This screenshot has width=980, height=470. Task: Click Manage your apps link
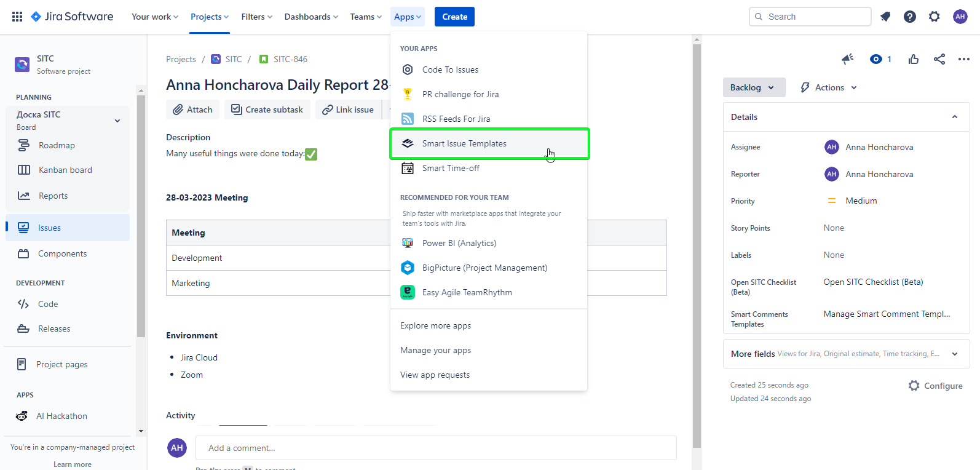pyautogui.click(x=435, y=350)
